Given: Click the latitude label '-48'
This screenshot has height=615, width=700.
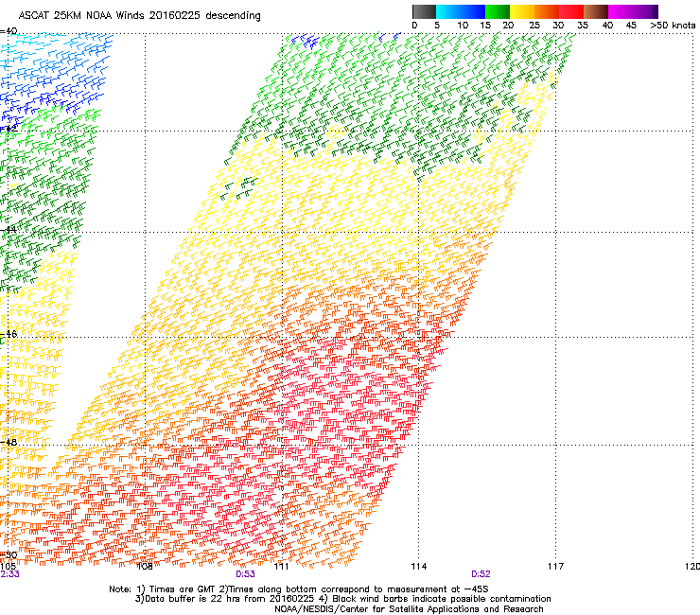Looking at the screenshot, I should pos(9,442).
